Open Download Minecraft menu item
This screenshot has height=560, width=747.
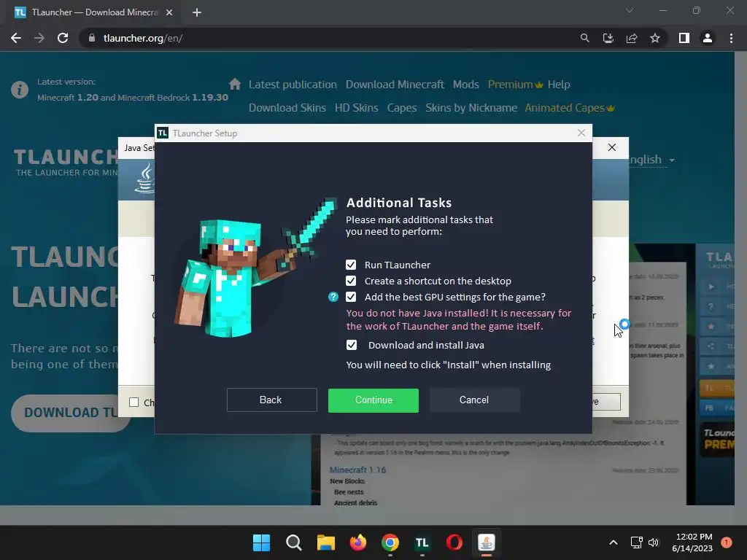click(395, 85)
